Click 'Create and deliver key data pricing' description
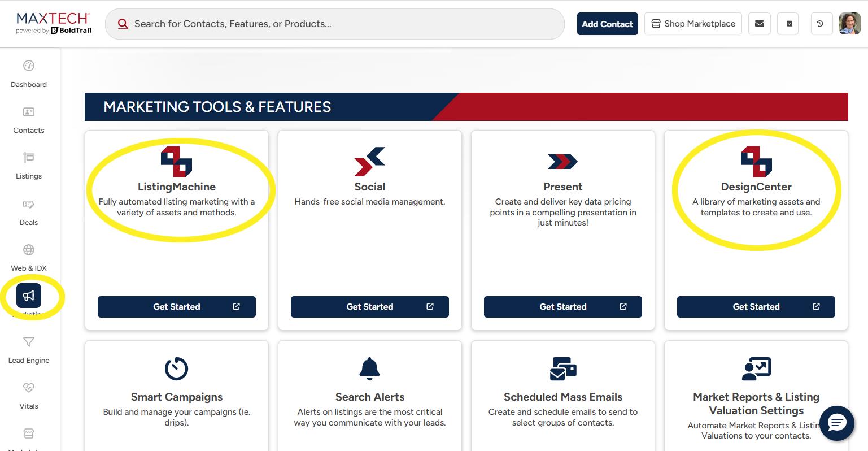 click(563, 213)
